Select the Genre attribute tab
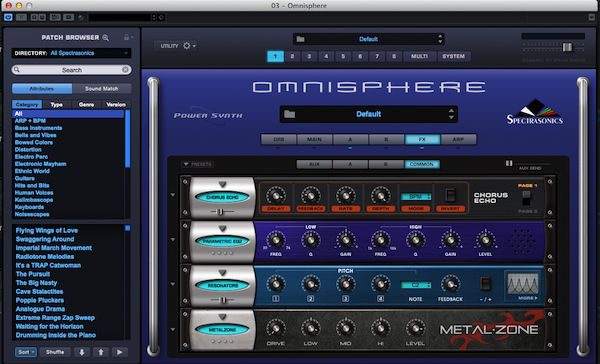 (x=86, y=104)
